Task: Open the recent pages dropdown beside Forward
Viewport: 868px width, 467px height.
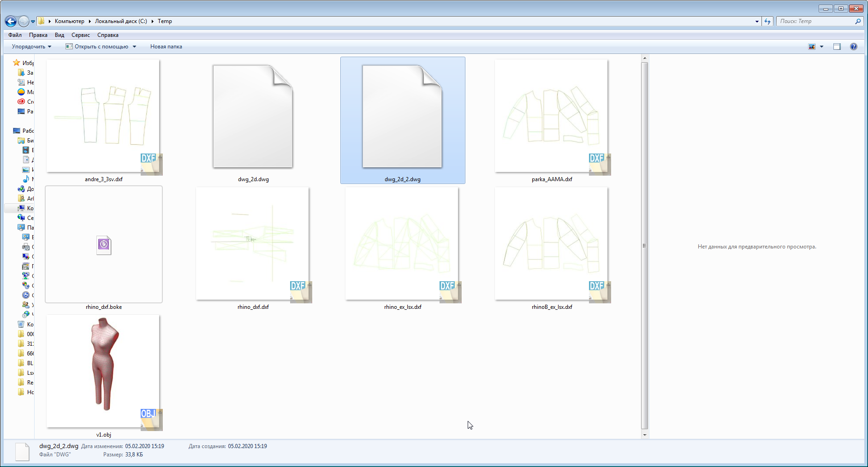Action: (x=33, y=22)
